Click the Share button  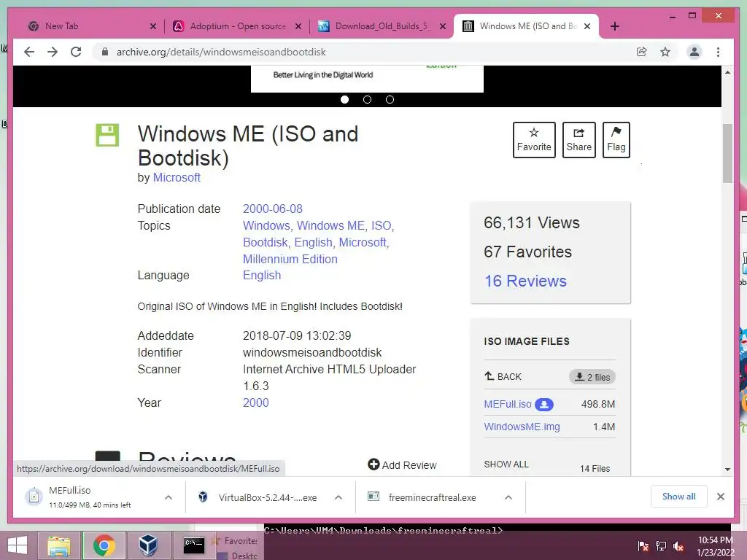click(x=578, y=140)
